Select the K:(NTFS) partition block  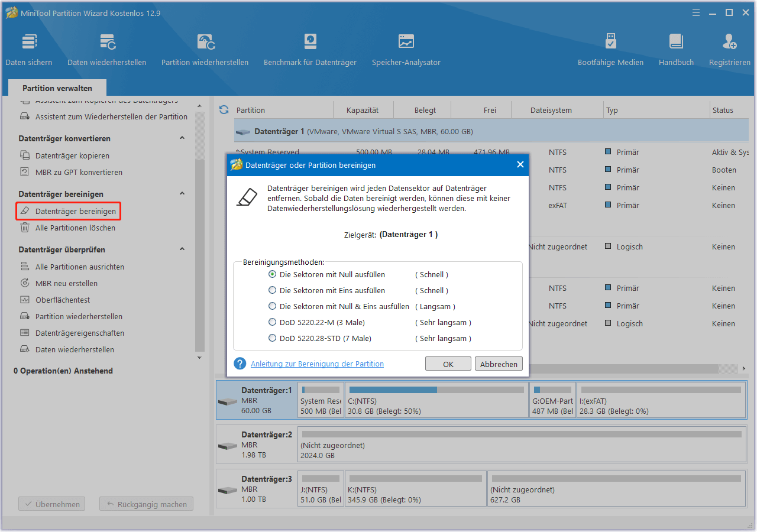click(416, 489)
